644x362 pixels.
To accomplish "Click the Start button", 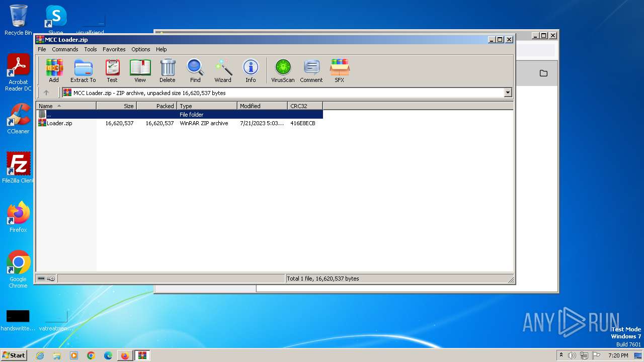I will 14,355.
